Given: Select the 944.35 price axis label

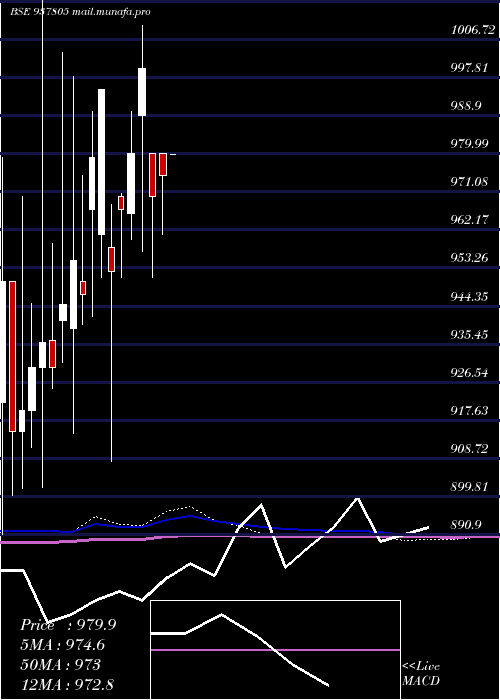Looking at the screenshot, I should [469, 296].
